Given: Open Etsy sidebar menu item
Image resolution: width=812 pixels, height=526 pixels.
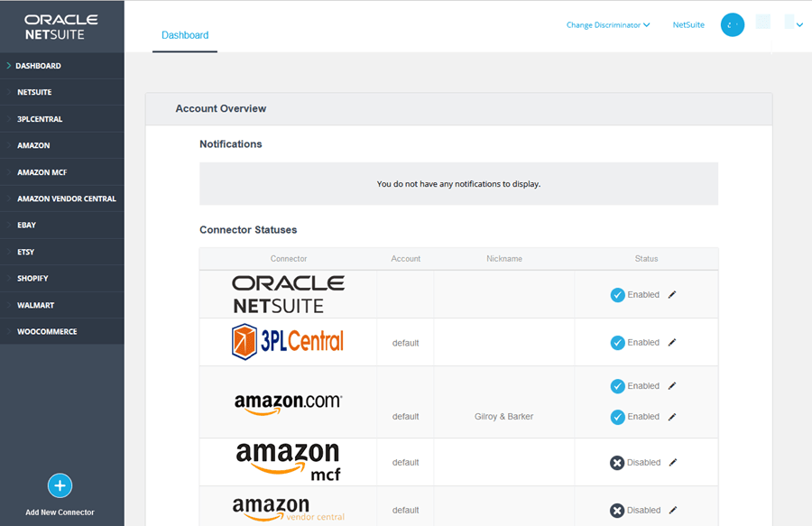Looking at the screenshot, I should click(x=62, y=252).
